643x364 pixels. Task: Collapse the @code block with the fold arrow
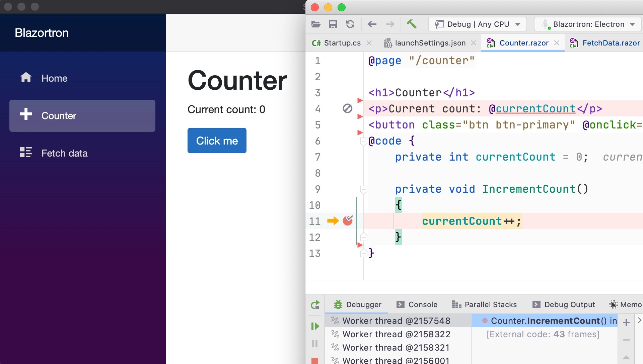[364, 142]
